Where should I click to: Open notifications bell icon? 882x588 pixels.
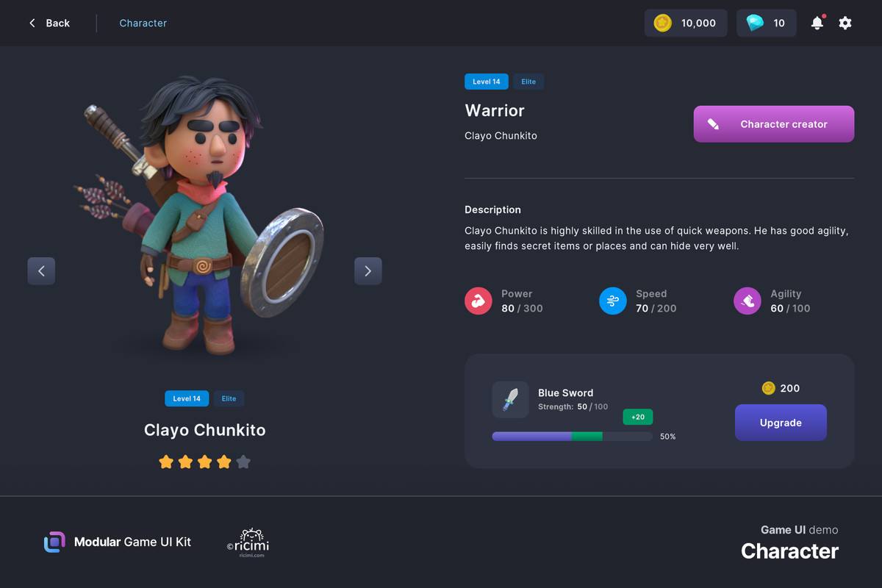point(817,23)
